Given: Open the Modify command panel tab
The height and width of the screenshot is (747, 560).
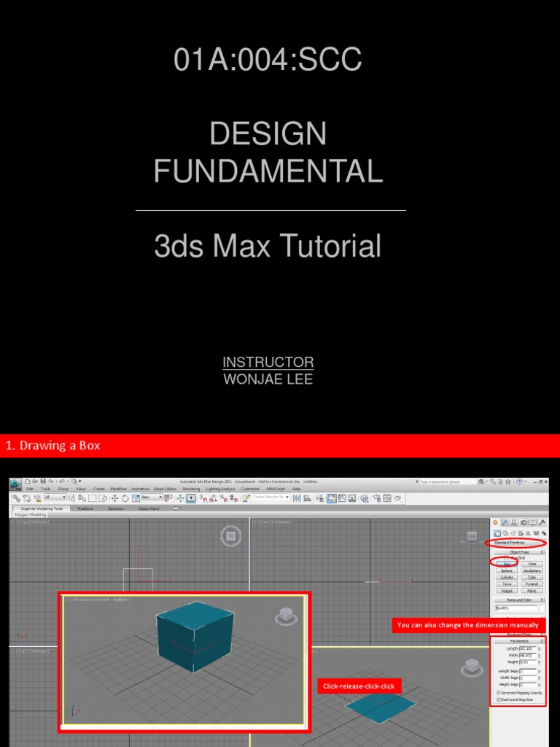Looking at the screenshot, I should coord(505,522).
